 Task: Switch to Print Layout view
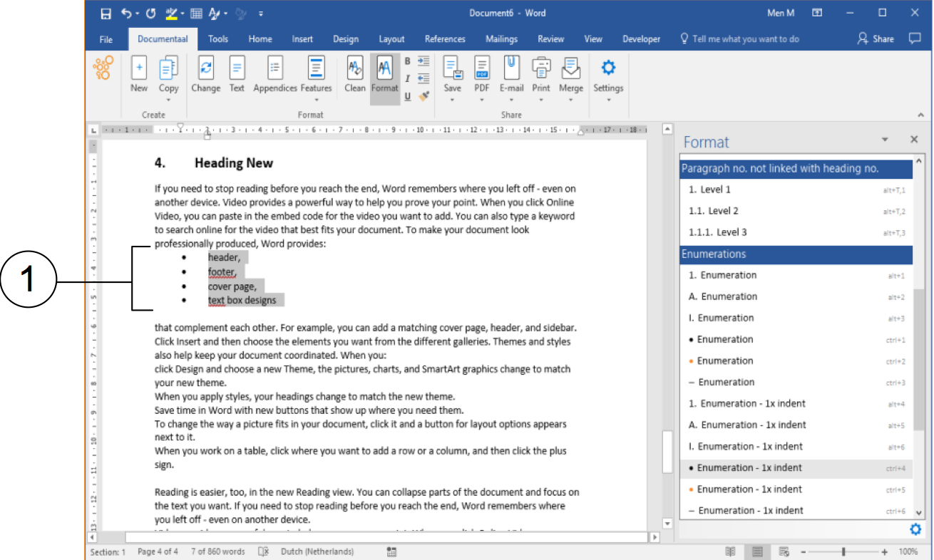pyautogui.click(x=757, y=551)
